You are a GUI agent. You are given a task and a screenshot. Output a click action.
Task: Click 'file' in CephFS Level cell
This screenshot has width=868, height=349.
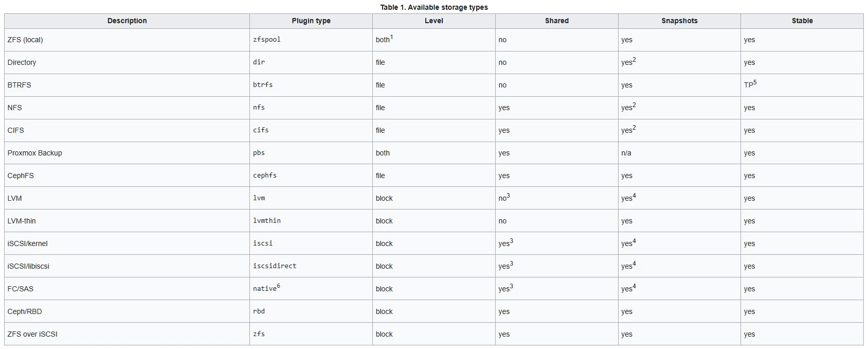pyautogui.click(x=380, y=176)
